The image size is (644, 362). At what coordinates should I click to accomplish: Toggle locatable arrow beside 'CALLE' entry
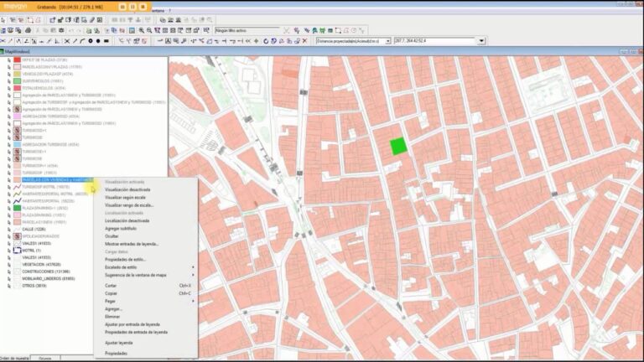point(9,230)
